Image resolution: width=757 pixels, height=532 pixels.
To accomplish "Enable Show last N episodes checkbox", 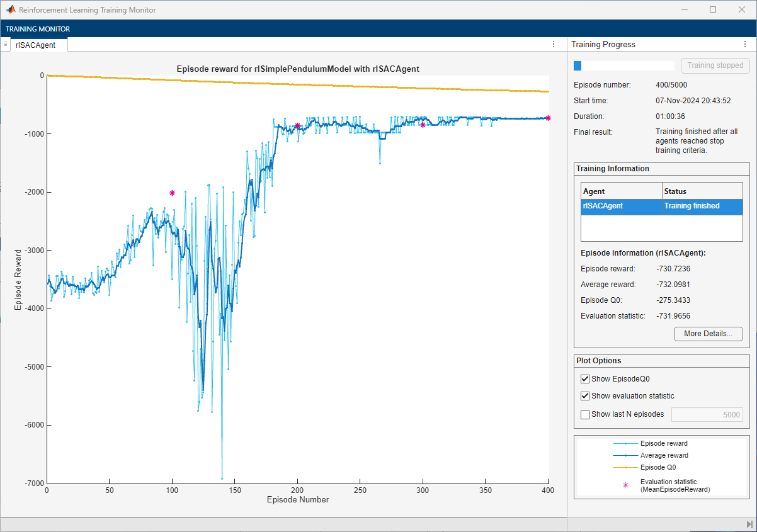I will (585, 414).
